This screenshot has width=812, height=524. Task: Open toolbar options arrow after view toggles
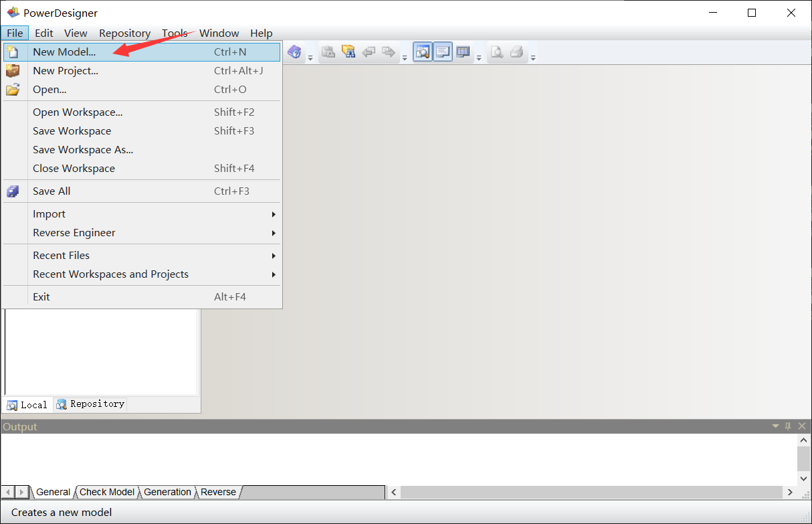coord(479,58)
